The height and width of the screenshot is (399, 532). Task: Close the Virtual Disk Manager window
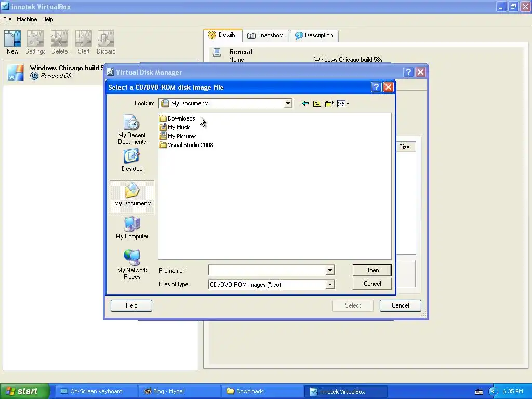point(420,72)
